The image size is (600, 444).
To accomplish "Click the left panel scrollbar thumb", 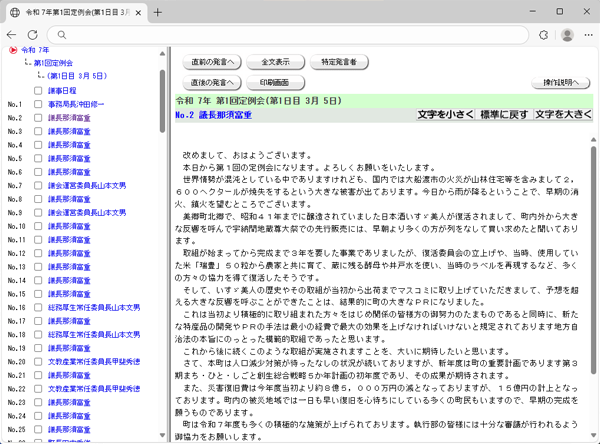I will pos(162,101).
